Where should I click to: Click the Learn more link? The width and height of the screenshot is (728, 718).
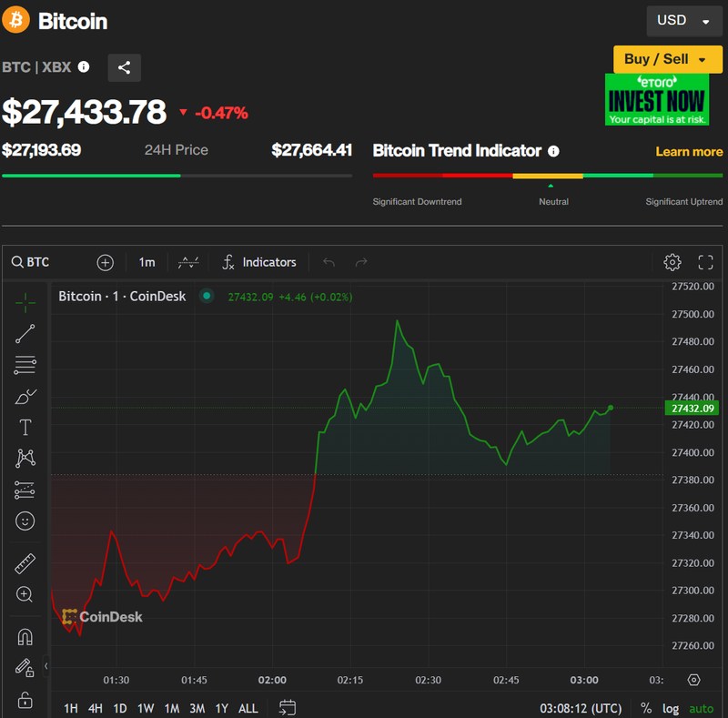tap(689, 151)
